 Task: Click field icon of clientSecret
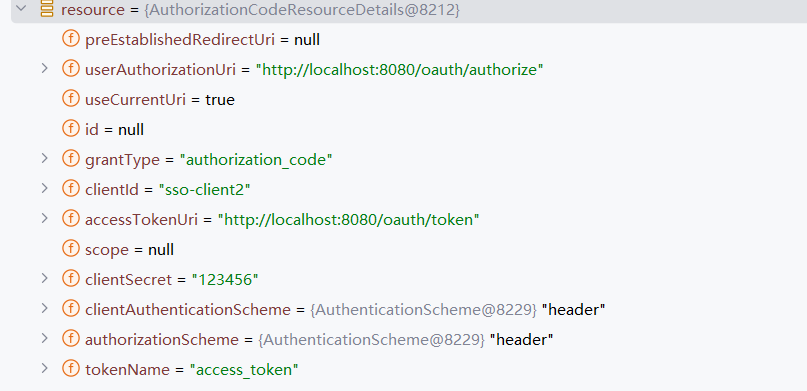pyautogui.click(x=71, y=278)
